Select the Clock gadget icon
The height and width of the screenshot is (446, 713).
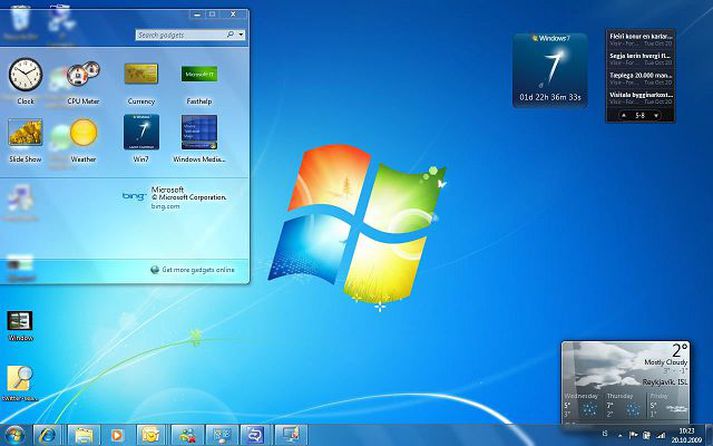coord(25,75)
